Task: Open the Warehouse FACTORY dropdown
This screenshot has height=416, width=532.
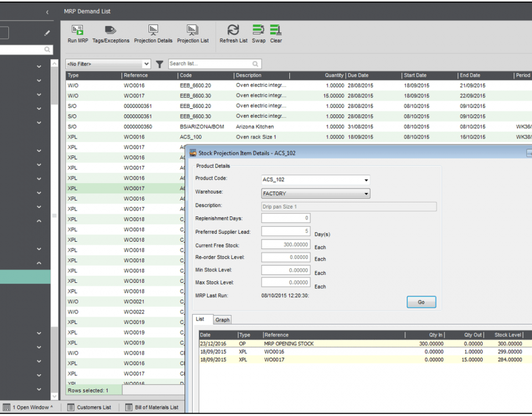Action: pyautogui.click(x=366, y=194)
